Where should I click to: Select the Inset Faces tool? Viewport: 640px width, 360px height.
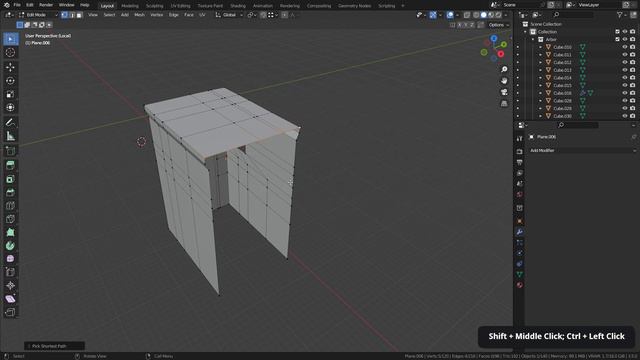11,179
